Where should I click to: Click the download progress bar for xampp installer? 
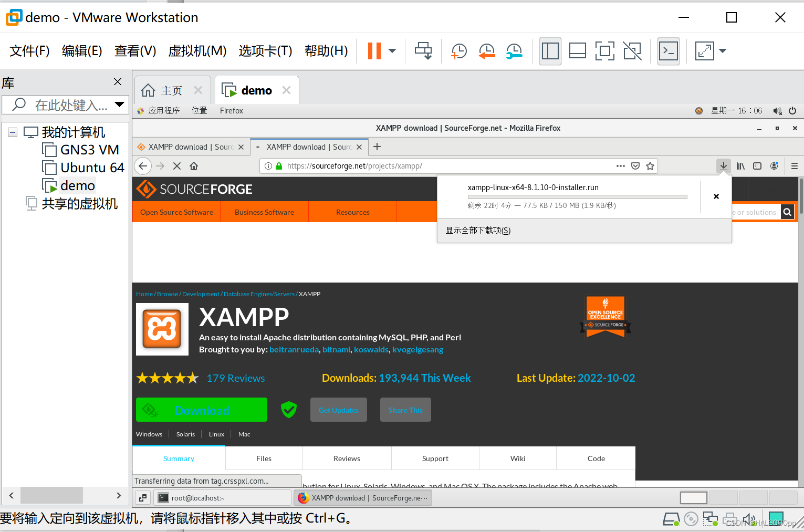[577, 197]
